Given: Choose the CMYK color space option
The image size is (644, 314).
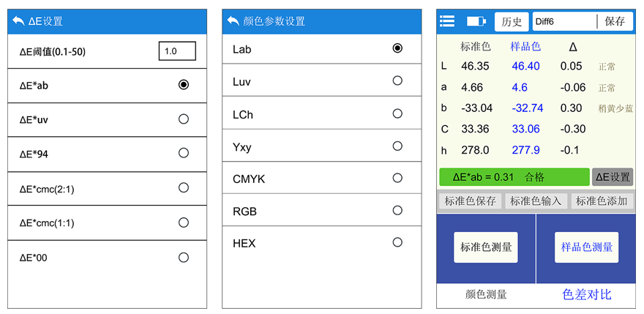Looking at the screenshot, I should coord(397,178).
